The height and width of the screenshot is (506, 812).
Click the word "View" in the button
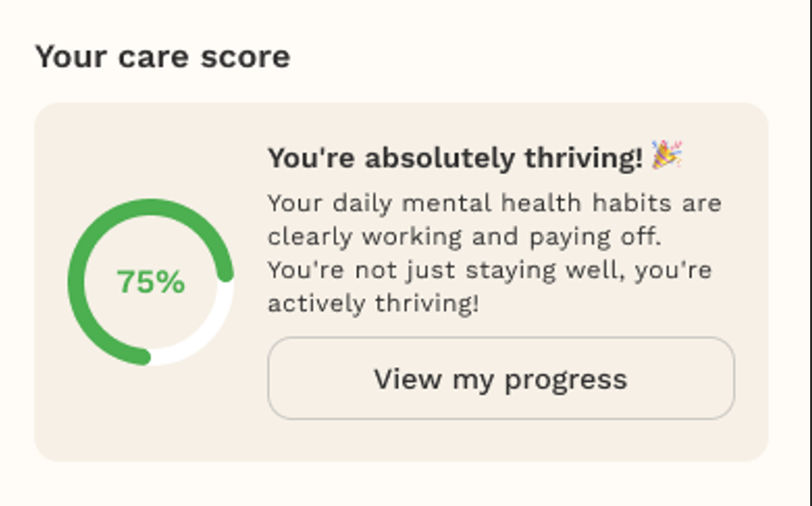407,378
